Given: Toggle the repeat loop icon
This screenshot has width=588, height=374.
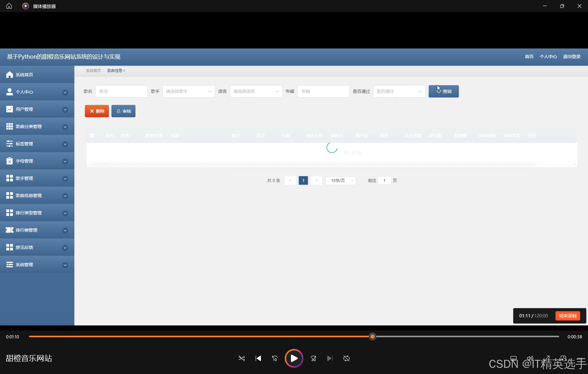Looking at the screenshot, I should (346, 358).
